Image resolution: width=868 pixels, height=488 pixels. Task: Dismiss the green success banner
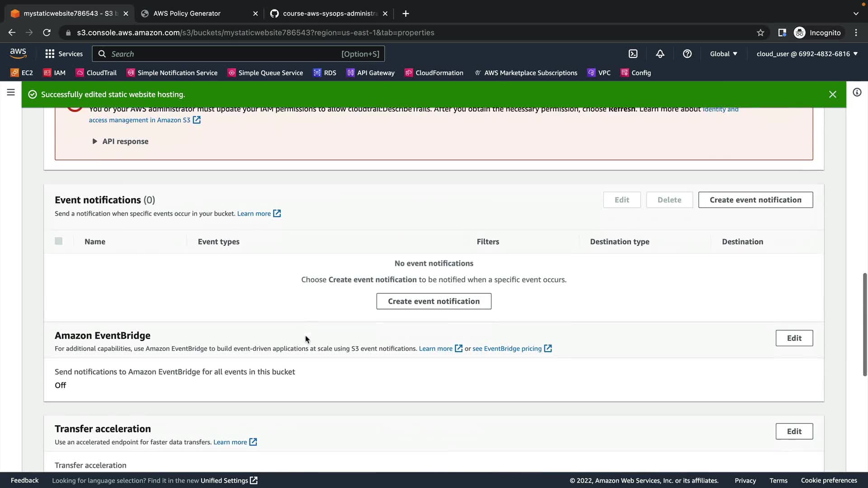pyautogui.click(x=832, y=94)
